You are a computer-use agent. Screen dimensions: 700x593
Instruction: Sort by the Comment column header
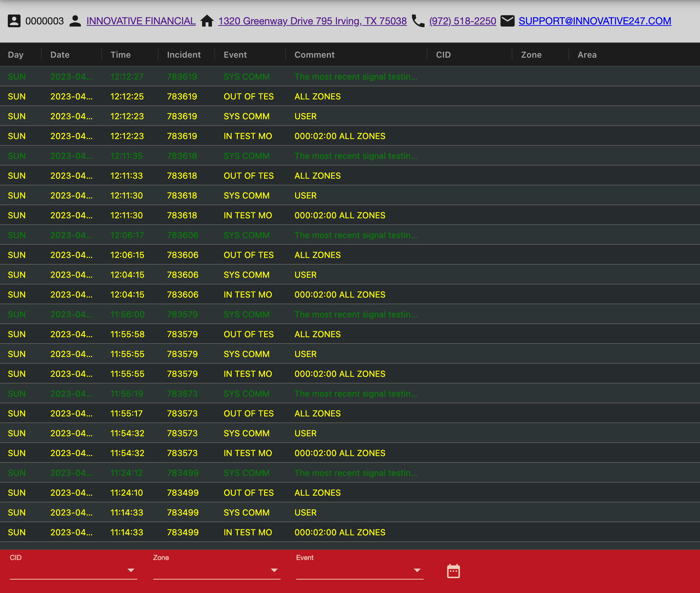(315, 55)
